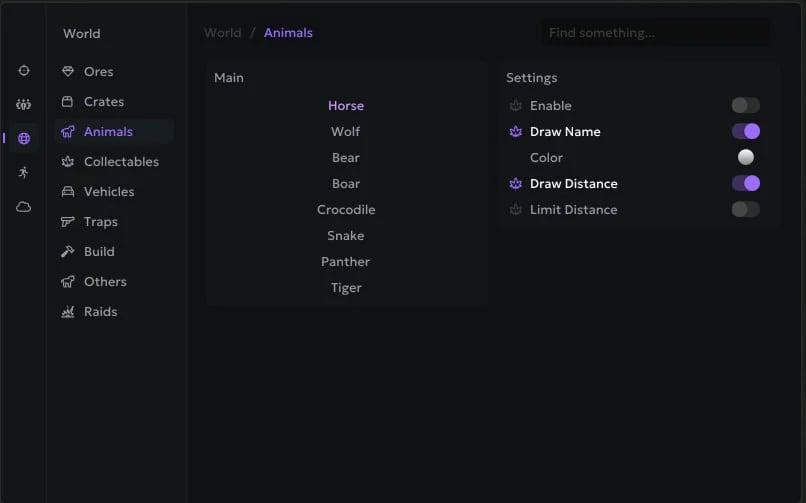Switch on the Limit Distance toggle
The width and height of the screenshot is (806, 503).
click(x=745, y=210)
